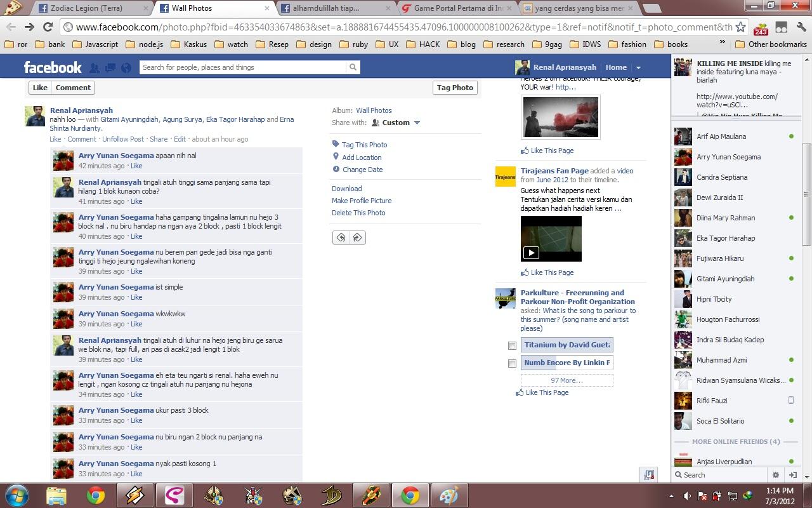Switch to the Game Portal Pertama tab

click(x=455, y=8)
